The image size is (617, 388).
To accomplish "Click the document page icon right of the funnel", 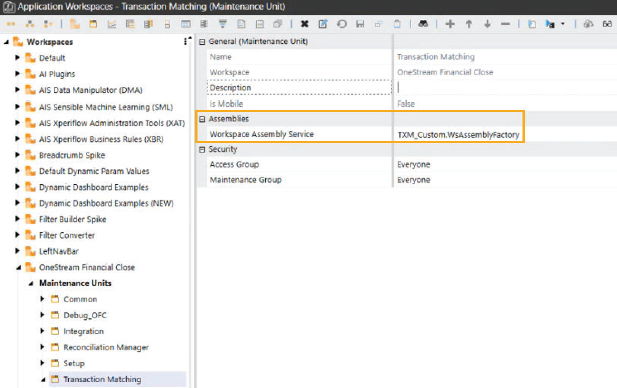I will click(x=241, y=24).
